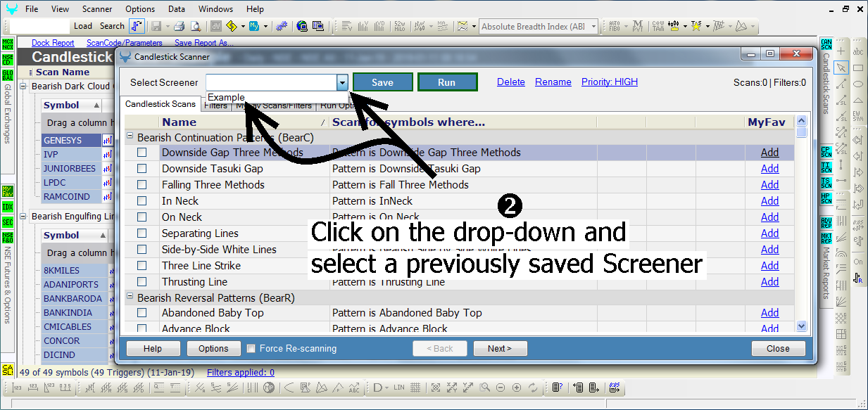
Task: Click the MCX NCX exchange icon
Action: (7, 44)
